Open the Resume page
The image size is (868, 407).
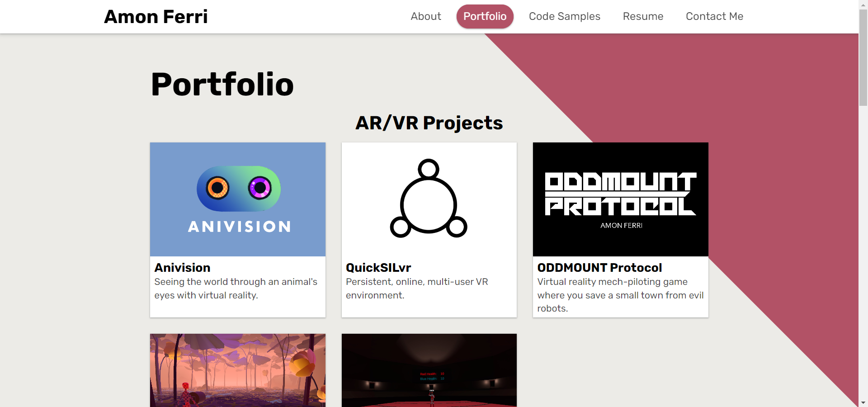pos(643,16)
